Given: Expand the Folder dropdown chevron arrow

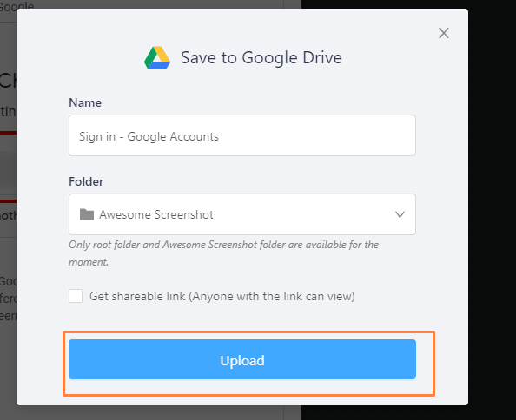Looking at the screenshot, I should tap(400, 214).
